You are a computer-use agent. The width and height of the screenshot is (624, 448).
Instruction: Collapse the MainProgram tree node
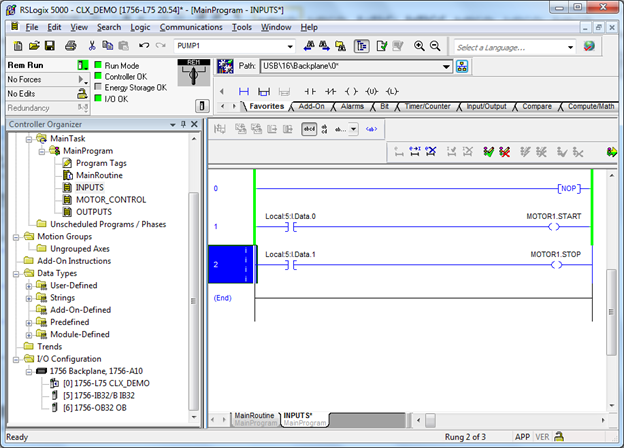[x=42, y=152]
